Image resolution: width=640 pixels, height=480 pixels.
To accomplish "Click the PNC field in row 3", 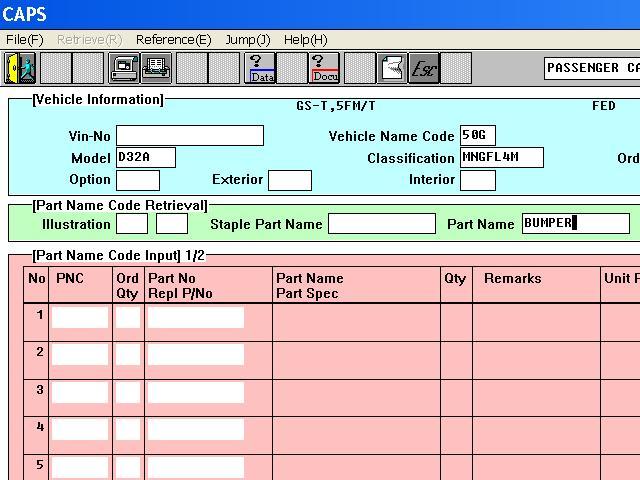I will [80, 392].
